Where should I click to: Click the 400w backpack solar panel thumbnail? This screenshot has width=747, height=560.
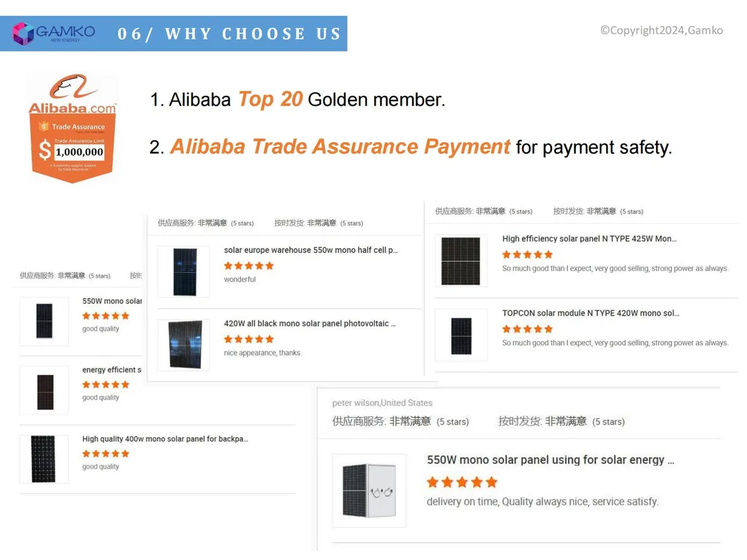pyautogui.click(x=44, y=459)
